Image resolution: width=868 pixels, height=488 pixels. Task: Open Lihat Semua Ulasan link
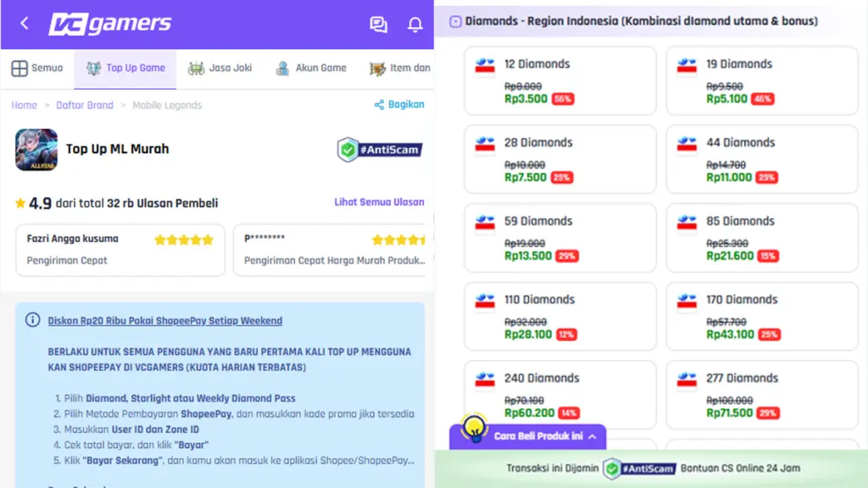pos(379,202)
